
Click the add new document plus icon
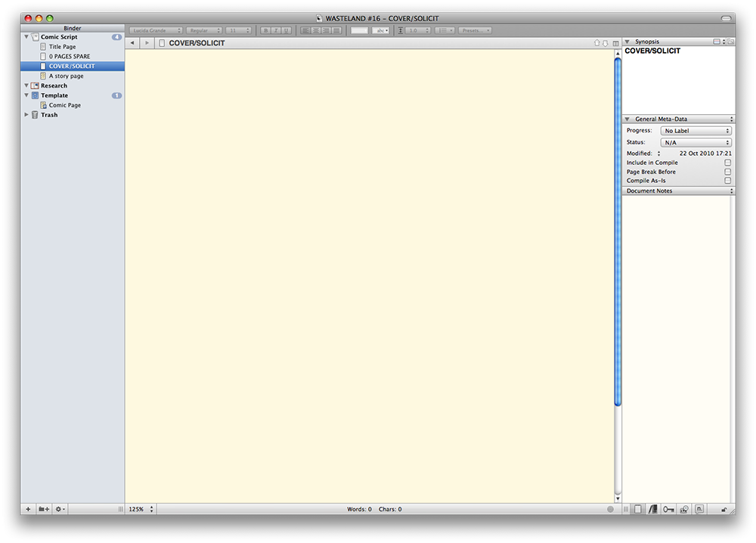pos(29,510)
